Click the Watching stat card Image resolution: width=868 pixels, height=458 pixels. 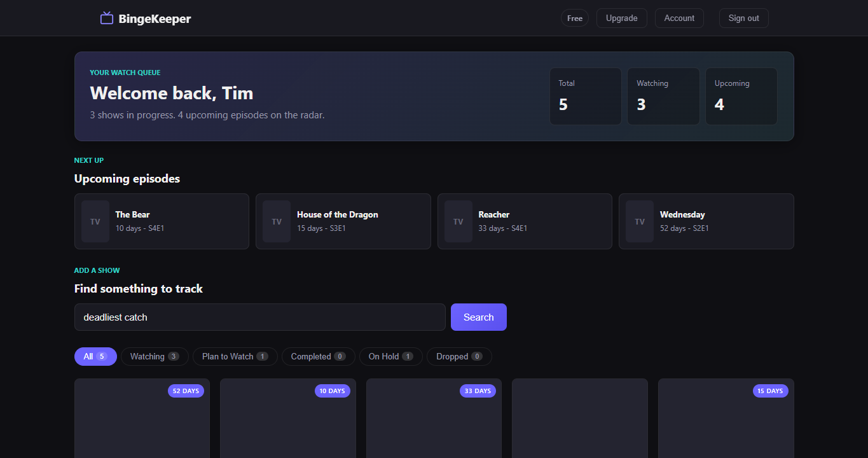click(x=663, y=97)
